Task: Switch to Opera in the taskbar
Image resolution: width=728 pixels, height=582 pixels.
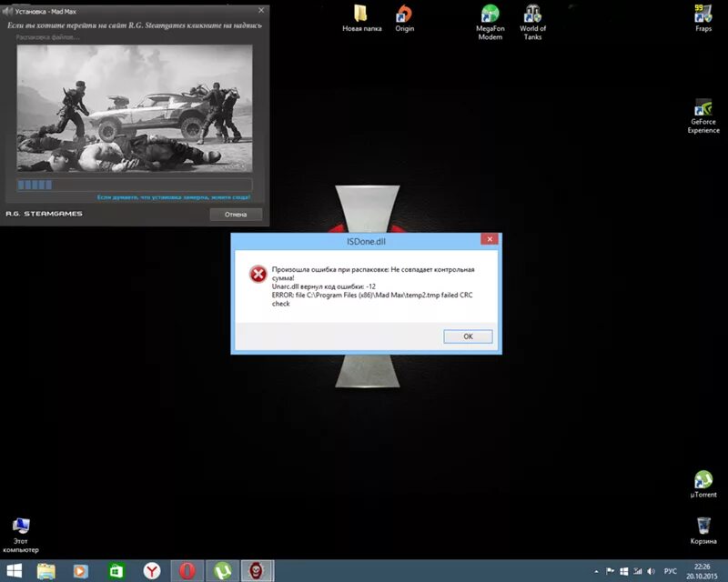Action: click(187, 571)
